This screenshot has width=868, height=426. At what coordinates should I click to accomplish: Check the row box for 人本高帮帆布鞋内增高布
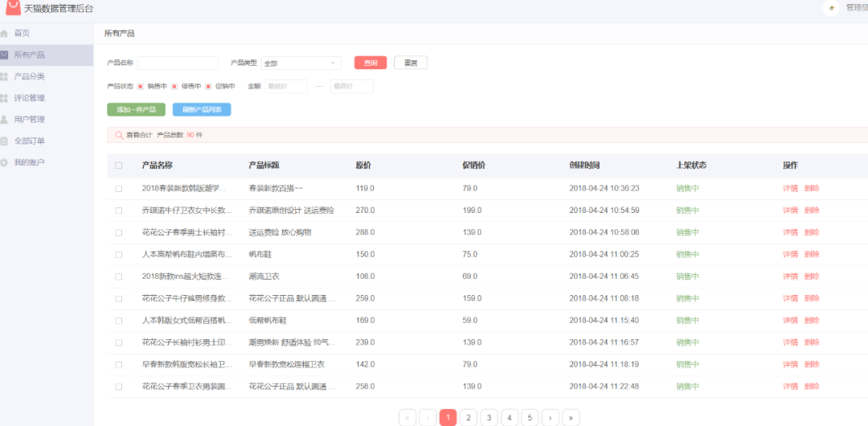click(x=118, y=254)
